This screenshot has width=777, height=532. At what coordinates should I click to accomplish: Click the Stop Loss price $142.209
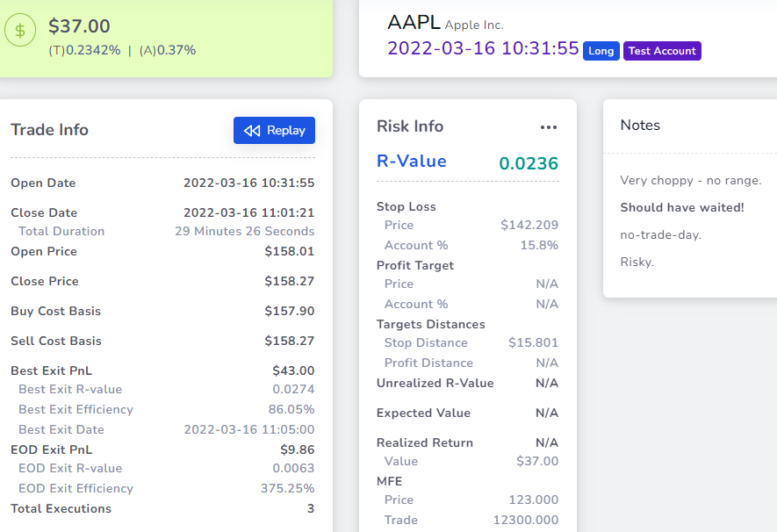coord(529,225)
